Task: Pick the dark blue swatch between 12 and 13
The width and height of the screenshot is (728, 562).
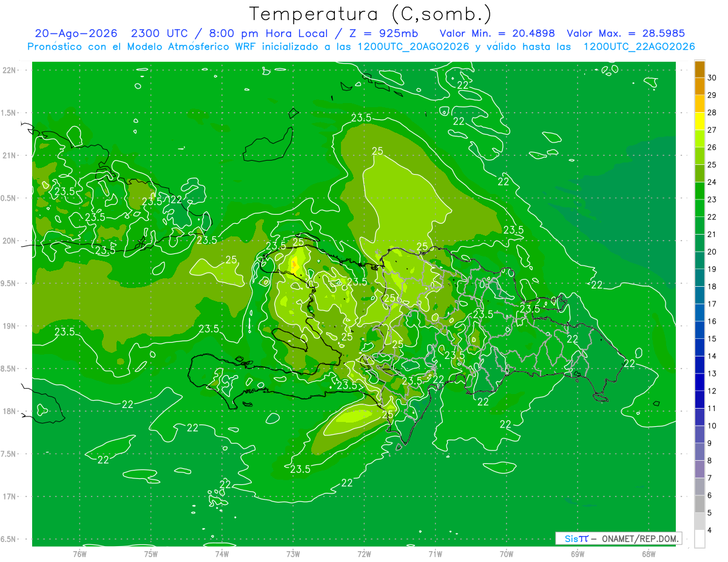Action: coord(699,382)
